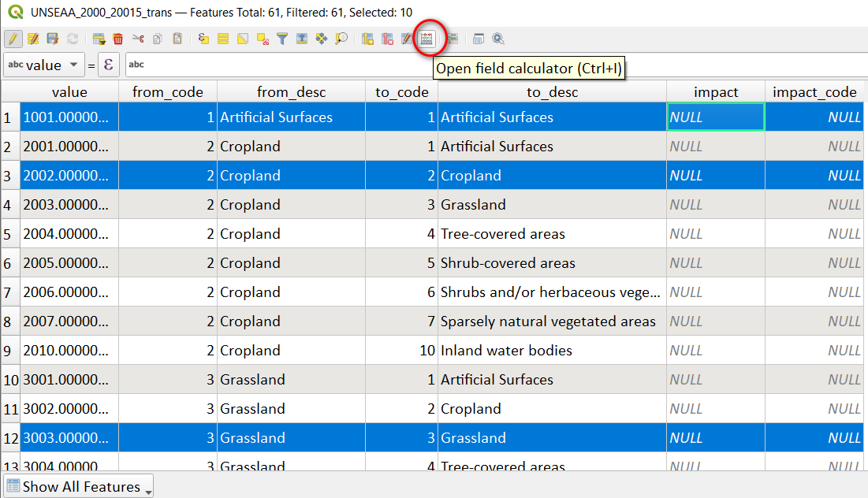
Task: Click row 11 from_desc 'Grassland' cell
Action: point(291,409)
